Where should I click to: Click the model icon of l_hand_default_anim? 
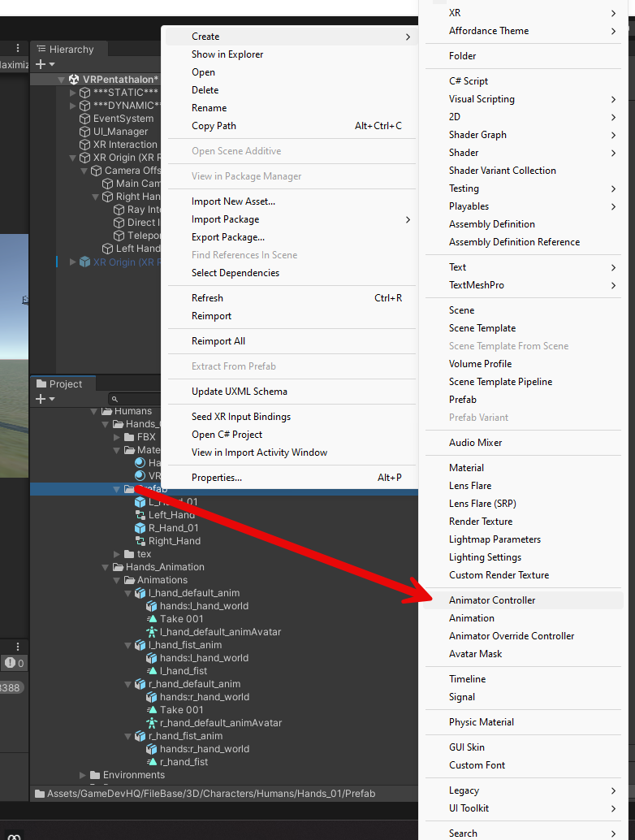pyautogui.click(x=140, y=593)
